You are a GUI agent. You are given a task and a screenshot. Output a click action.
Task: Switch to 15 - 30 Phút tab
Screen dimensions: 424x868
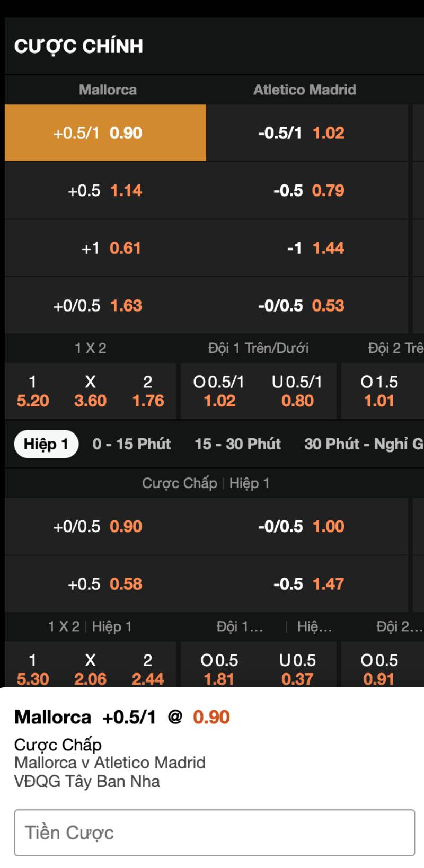pos(237,444)
